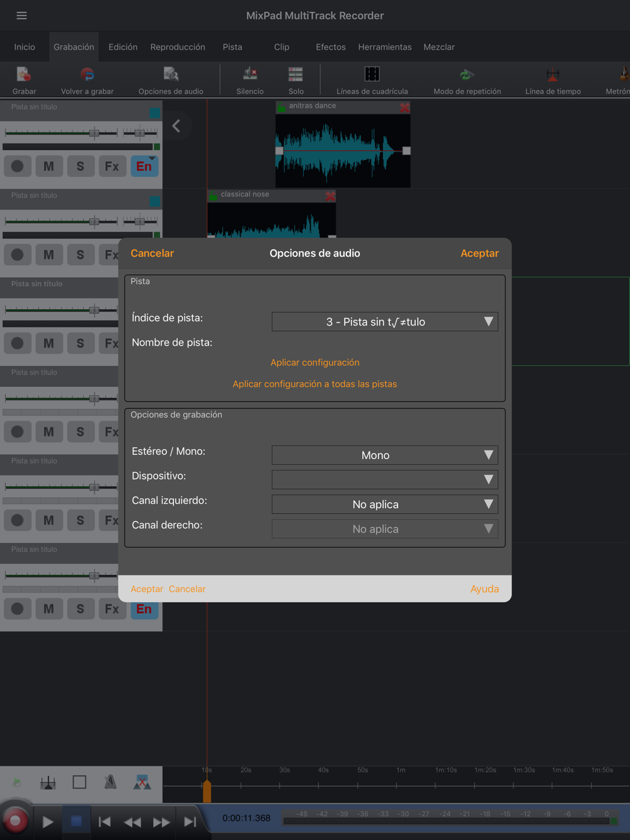The height and width of the screenshot is (840, 630).
Task: Switch to the Edición tab
Action: (123, 47)
